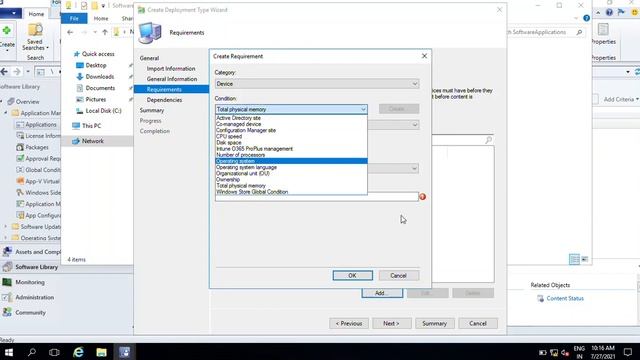Choose Disk space condition option
Screen dimensions: 640x360
229,142
